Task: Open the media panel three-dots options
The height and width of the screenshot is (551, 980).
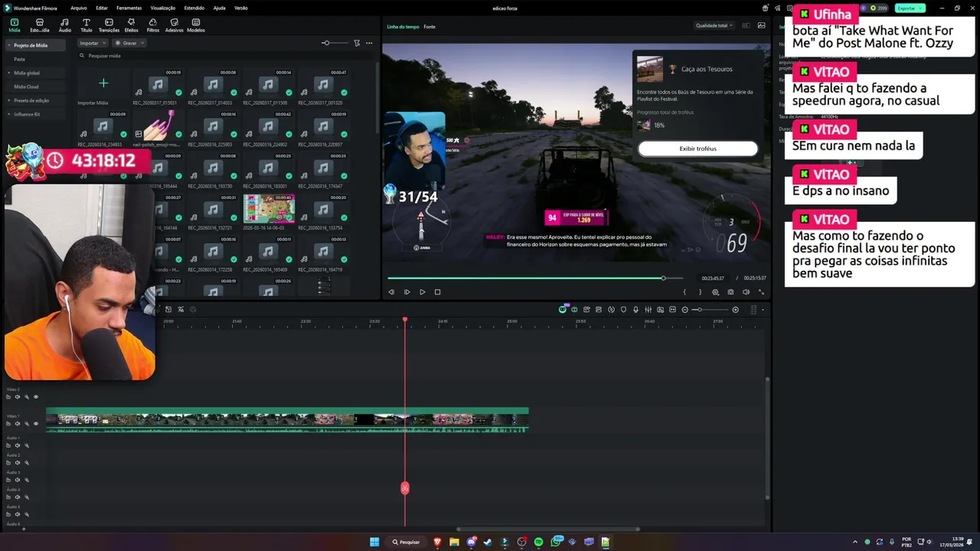Action: [x=369, y=43]
